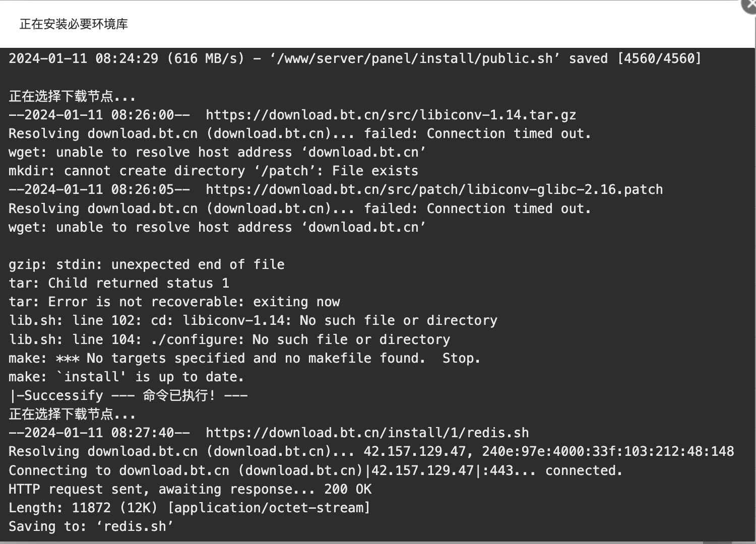Image resolution: width=756 pixels, height=544 pixels.
Task: Click the Saving to redis.sh line
Action: [x=91, y=527]
